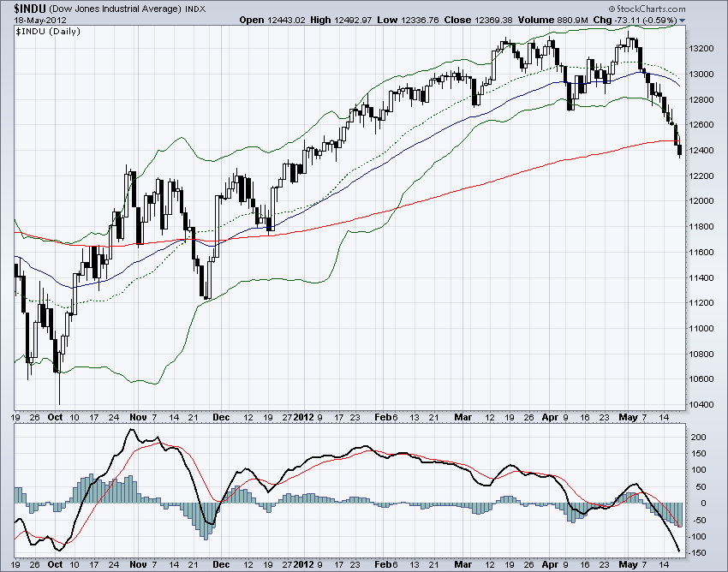Click the Dec label under the price panel

pos(221,417)
